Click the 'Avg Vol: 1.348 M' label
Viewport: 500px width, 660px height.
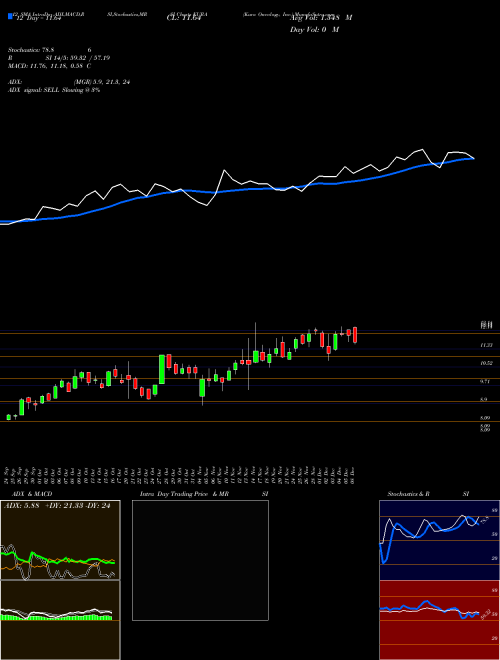[322, 18]
